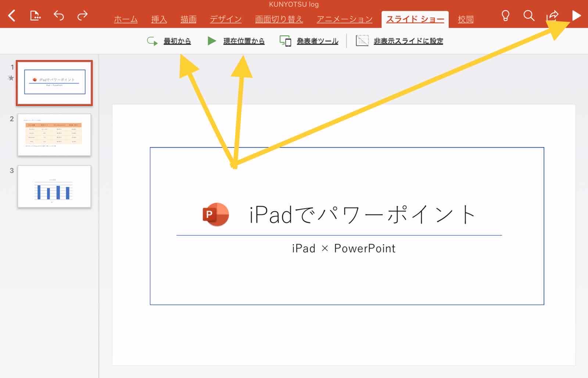
Task: Open the アニメーション tab
Action: point(345,19)
